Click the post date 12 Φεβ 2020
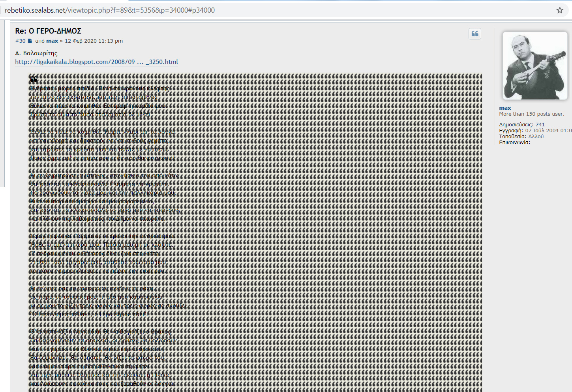572x392 pixels. (94, 41)
